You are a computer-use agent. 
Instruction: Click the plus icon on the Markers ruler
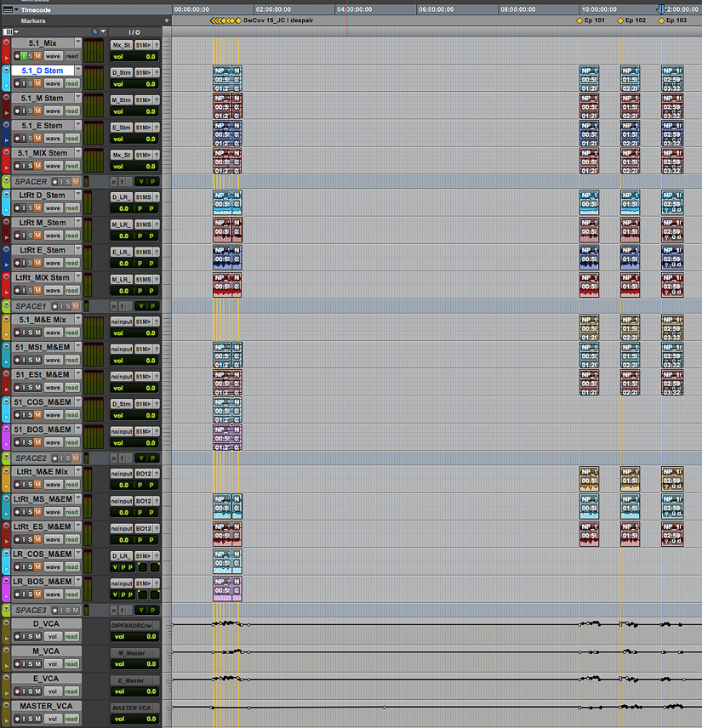[167, 19]
